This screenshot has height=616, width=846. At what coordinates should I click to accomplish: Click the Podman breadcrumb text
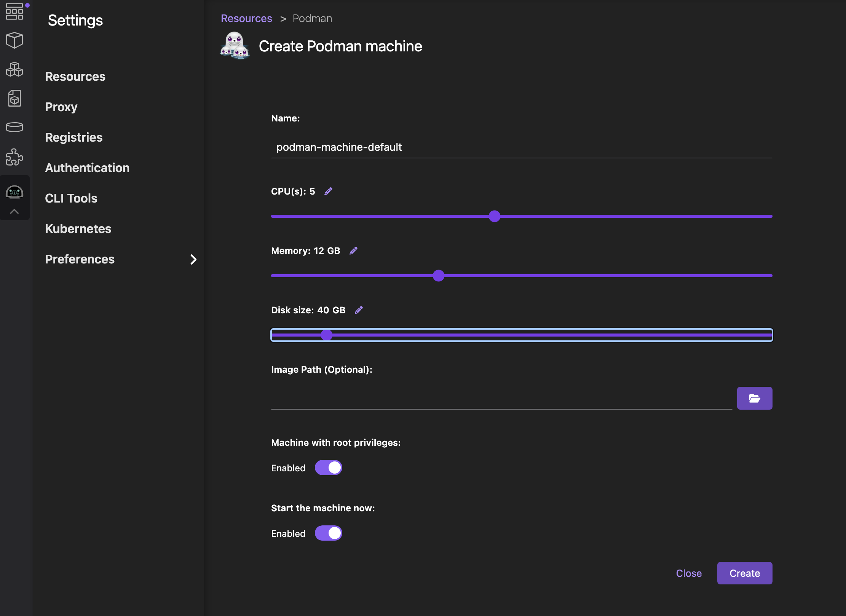312,18
